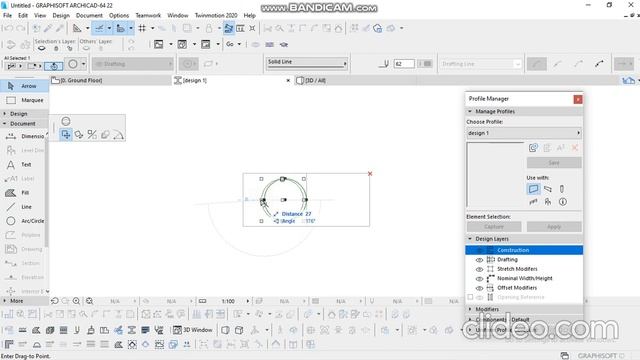Close the design 1 tab
Viewport: 640px width, 360px height.
288,80
